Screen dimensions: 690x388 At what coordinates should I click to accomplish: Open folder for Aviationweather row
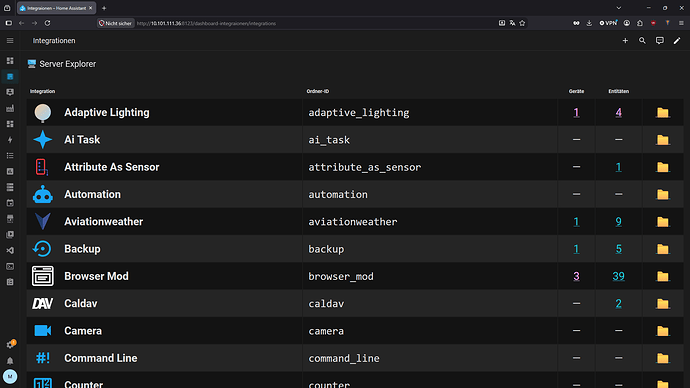663,222
